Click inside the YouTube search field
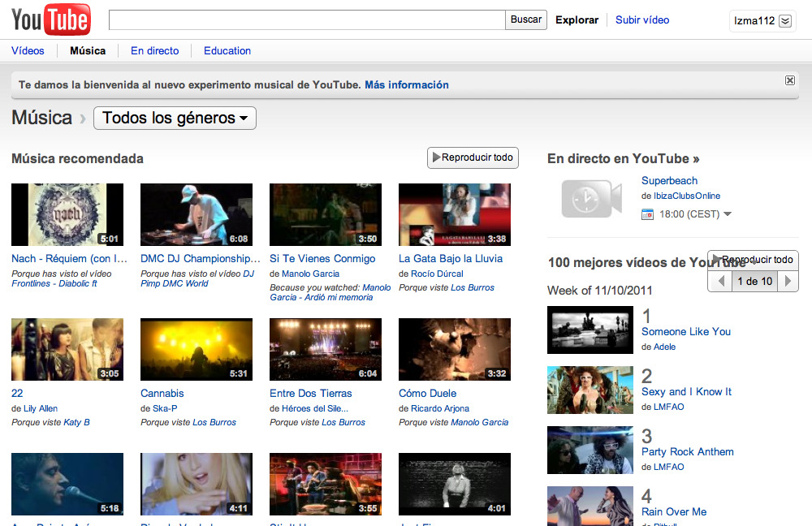This screenshot has height=526, width=812. pos(307,20)
